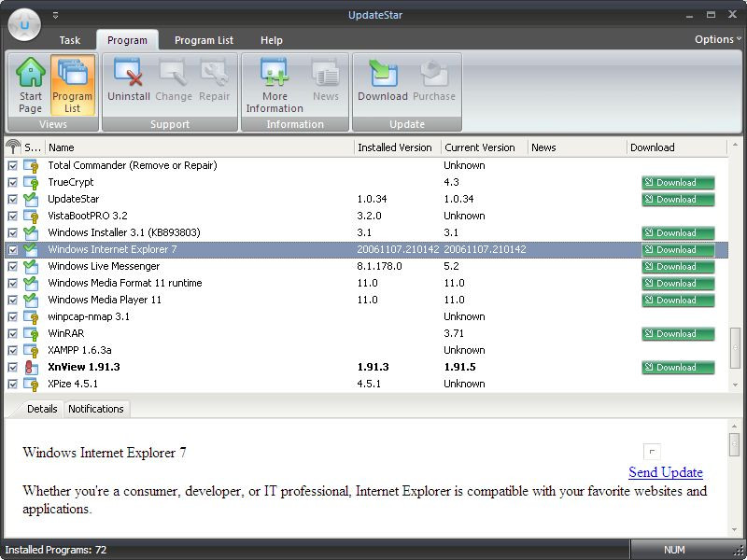
Task: Click the details pane scroll-down arrow
Action: pyautogui.click(x=735, y=529)
